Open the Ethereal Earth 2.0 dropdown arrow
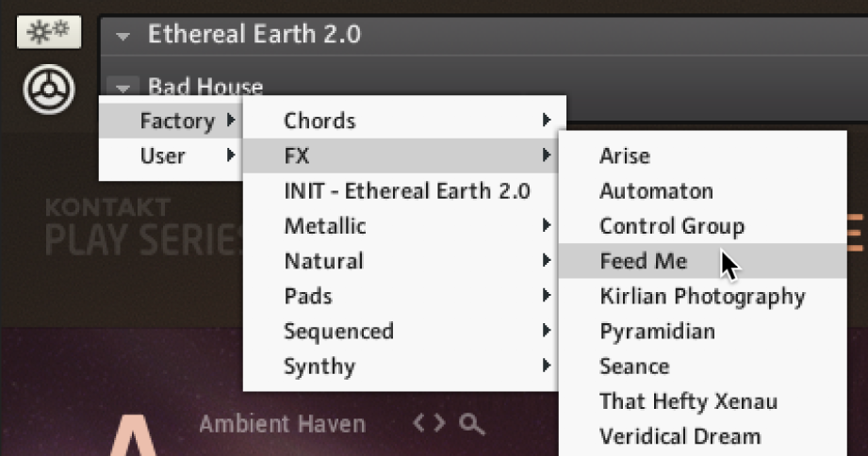 pos(123,36)
